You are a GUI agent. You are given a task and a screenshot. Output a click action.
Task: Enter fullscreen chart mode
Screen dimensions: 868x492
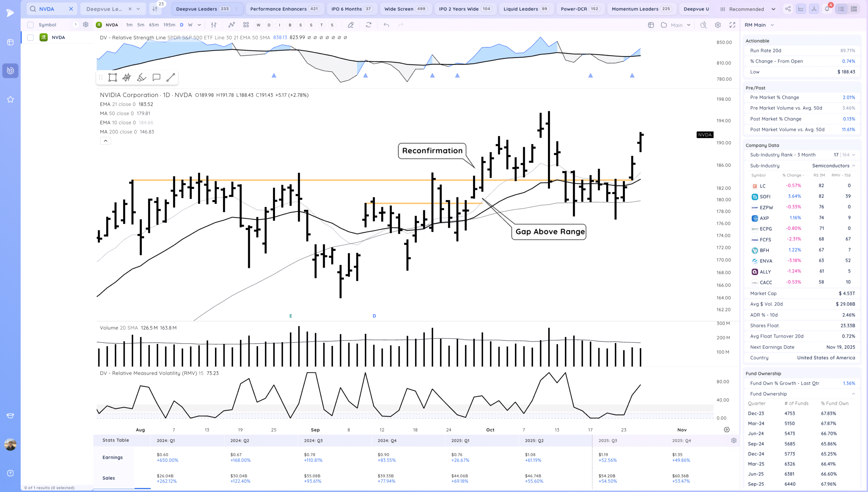pyautogui.click(x=732, y=25)
